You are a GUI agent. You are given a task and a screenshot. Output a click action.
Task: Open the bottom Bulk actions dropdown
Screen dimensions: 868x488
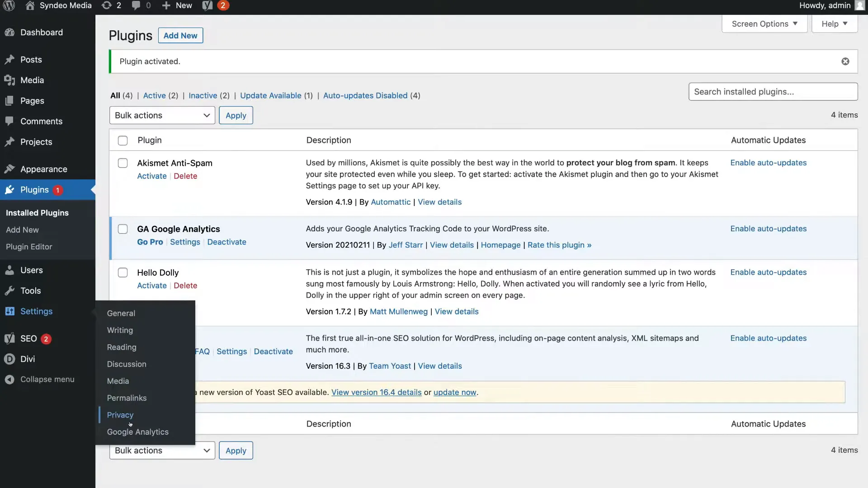(x=162, y=450)
